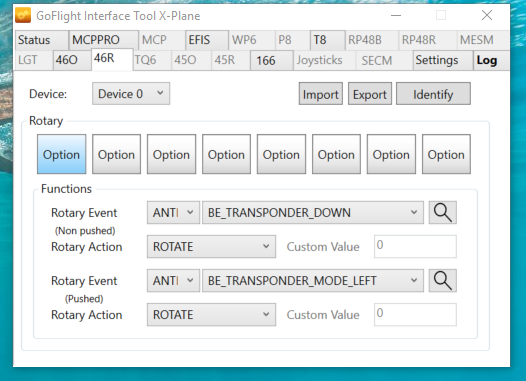This screenshot has height=381, width=526.
Task: Open the MESM tab
Action: click(x=483, y=40)
